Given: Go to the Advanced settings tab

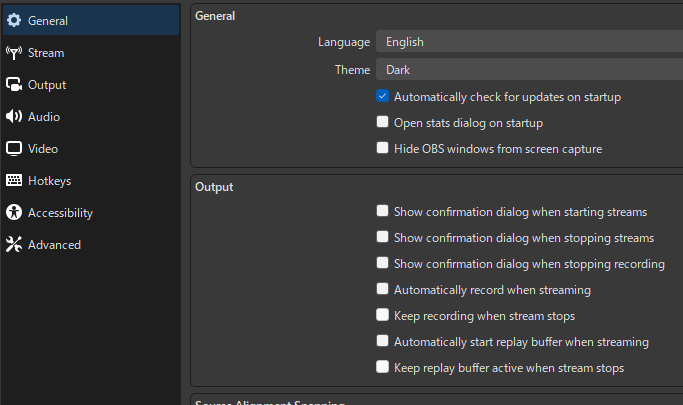Looking at the screenshot, I should click(54, 245).
